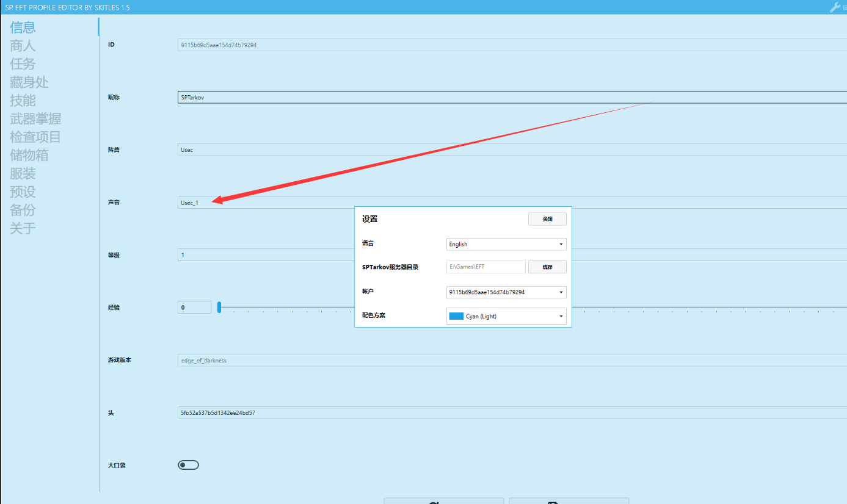
Task: Open the 声音 Usec_1 combo box
Action: click(x=512, y=203)
